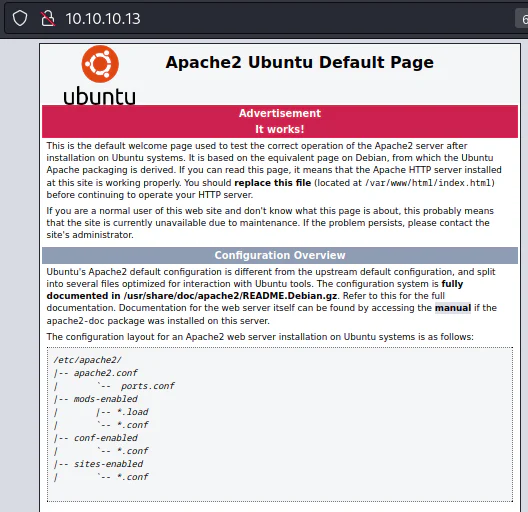Image resolution: width=528 pixels, height=512 pixels.
Task: Click the Ubuntu logo image
Action: 100,75
